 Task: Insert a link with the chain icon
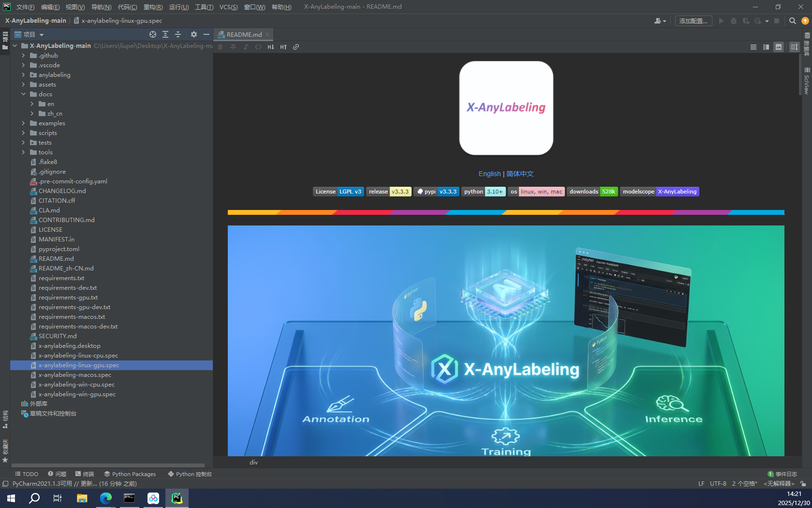[x=296, y=47]
